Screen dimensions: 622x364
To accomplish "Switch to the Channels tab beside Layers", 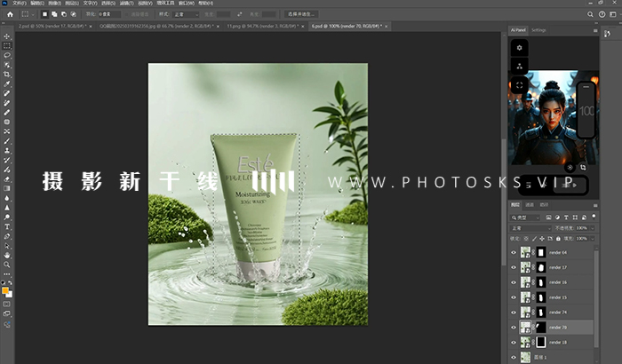I will click(530, 205).
